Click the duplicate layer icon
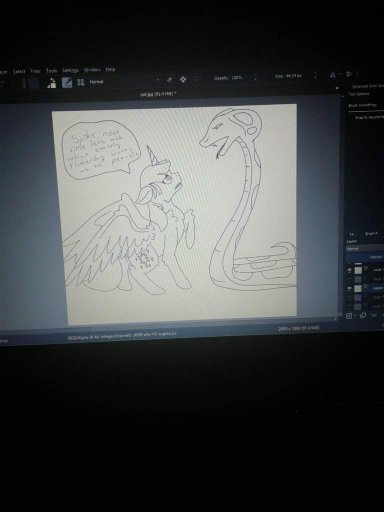This screenshot has height=512, width=384. [x=363, y=315]
